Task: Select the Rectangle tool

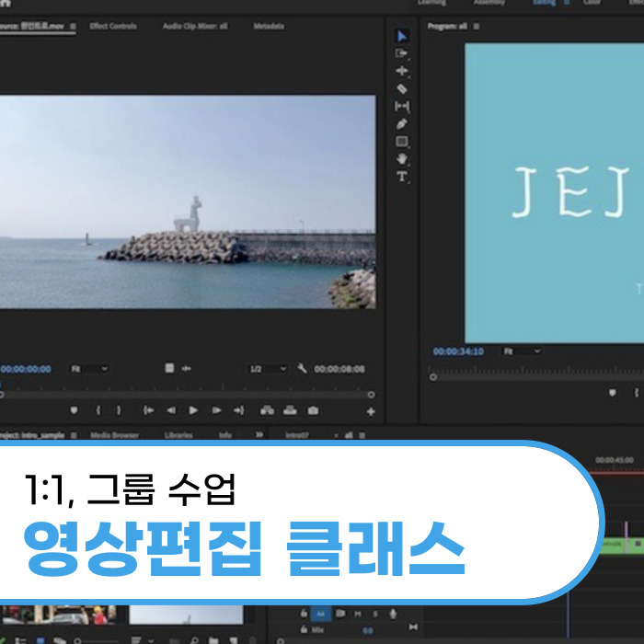Action: [402, 142]
